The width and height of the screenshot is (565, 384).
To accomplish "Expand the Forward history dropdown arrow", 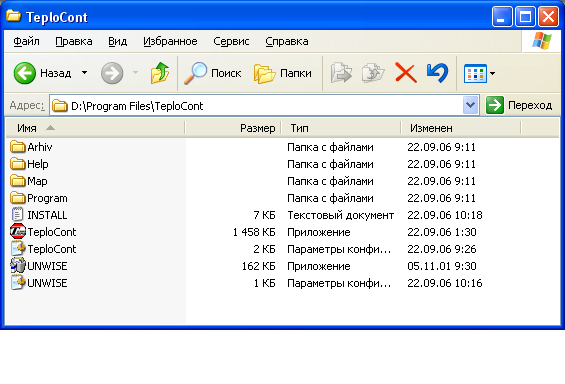I will coord(135,73).
